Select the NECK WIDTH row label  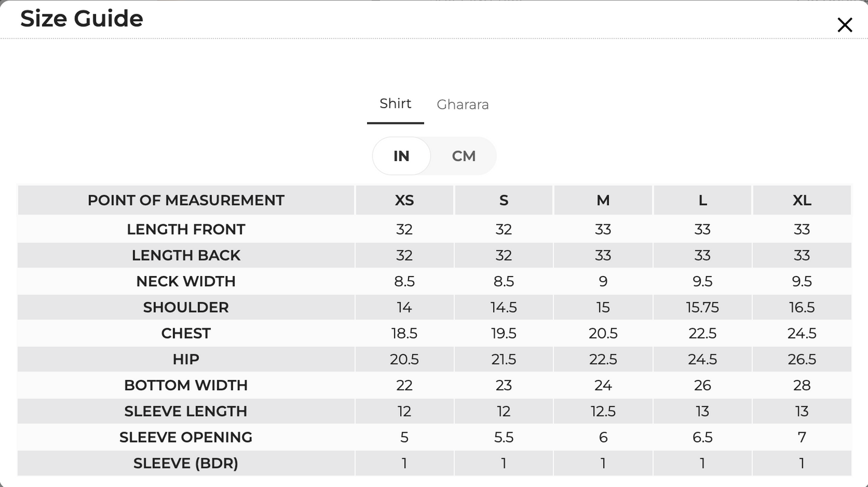(186, 281)
